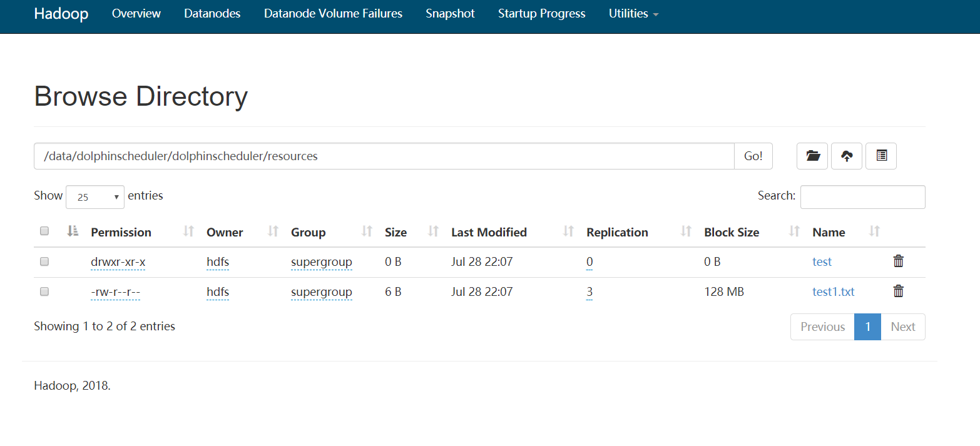Click the Permission column header
The height and width of the screenshot is (446, 980).
(x=121, y=232)
